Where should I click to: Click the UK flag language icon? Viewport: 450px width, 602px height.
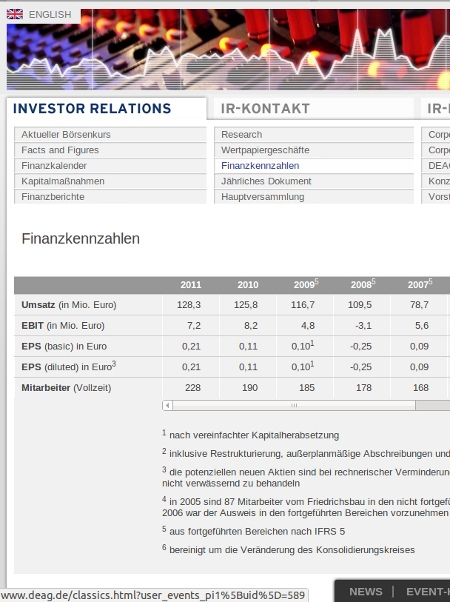point(15,14)
